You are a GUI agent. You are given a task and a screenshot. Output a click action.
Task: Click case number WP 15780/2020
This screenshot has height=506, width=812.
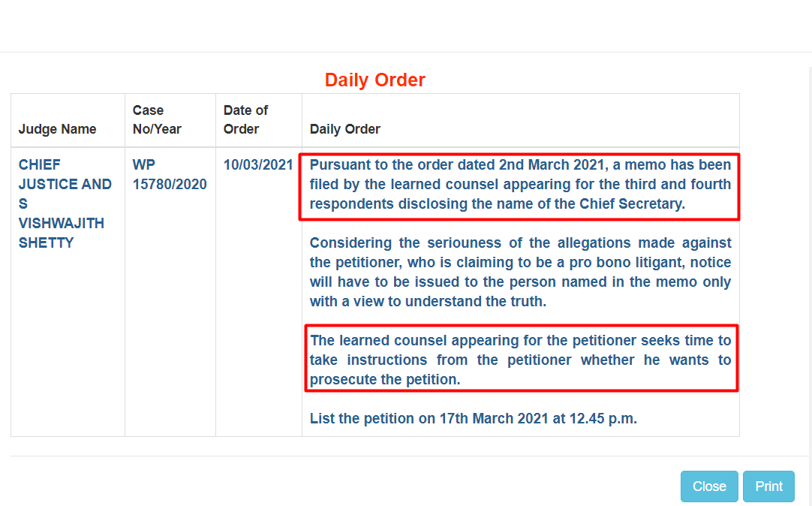click(170, 174)
